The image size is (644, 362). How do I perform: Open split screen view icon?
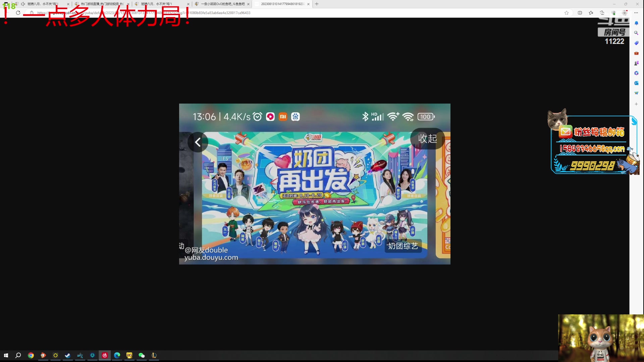point(580,13)
